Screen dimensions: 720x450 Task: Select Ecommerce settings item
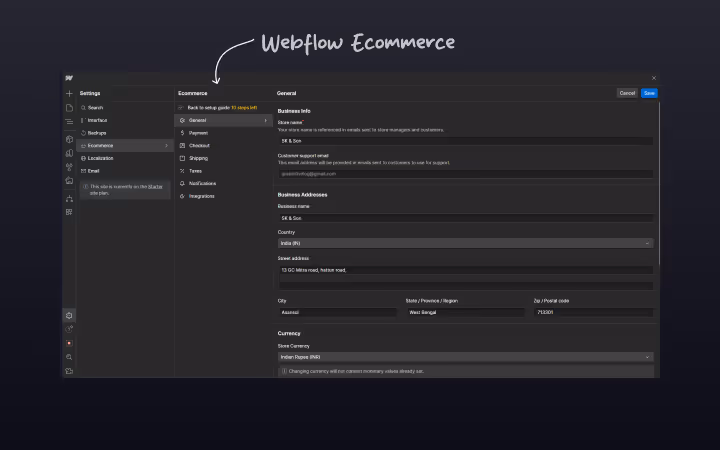pos(125,146)
